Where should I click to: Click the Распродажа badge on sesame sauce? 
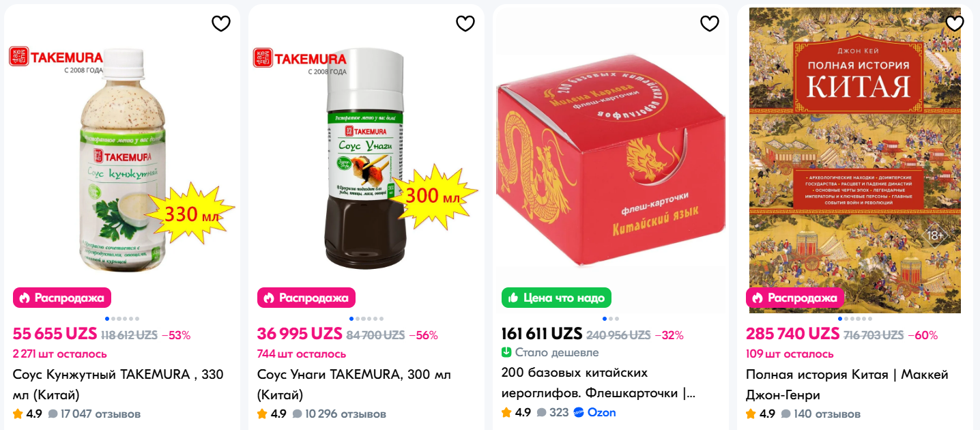tap(62, 298)
